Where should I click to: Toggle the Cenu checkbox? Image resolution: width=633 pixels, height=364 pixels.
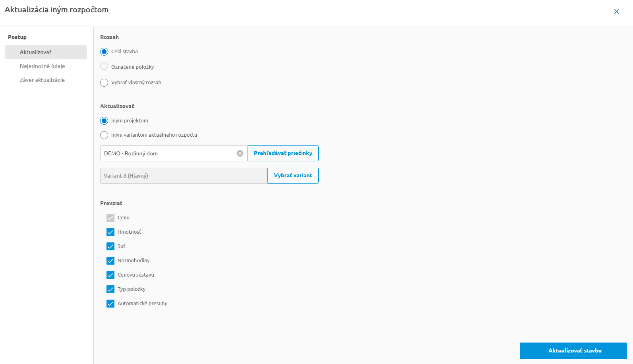tap(110, 218)
